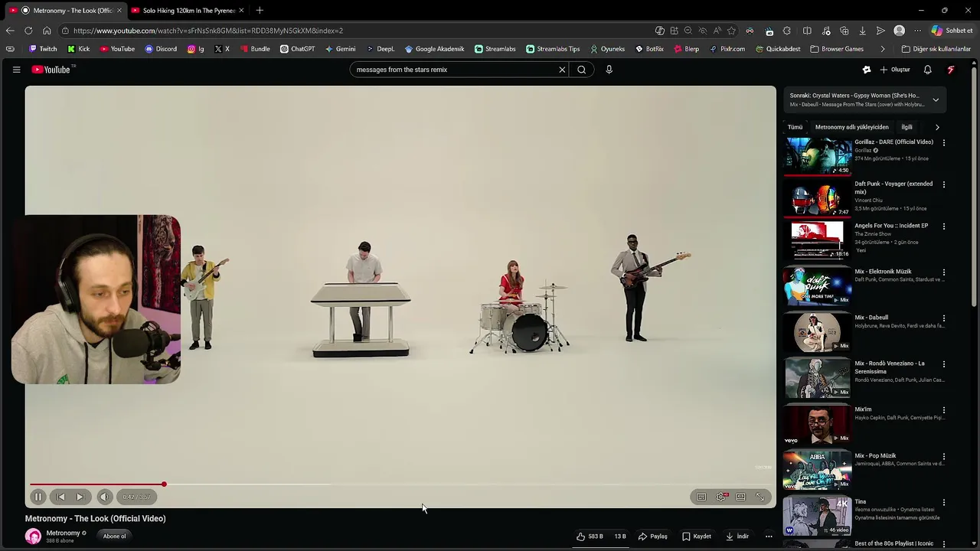This screenshot has height=551, width=980.
Task: Open browser split screen icon
Action: pyautogui.click(x=807, y=31)
